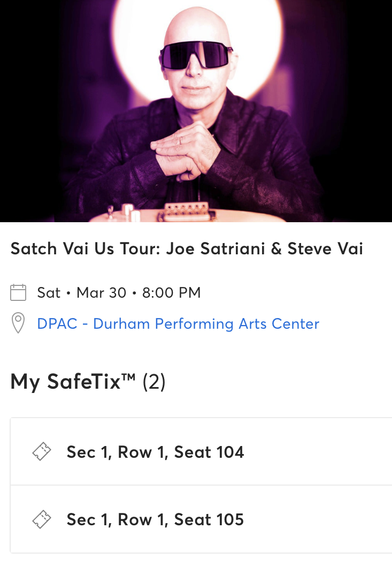Open ticket for Sec 1, Row 1, Seat 105
This screenshot has height=582, width=392.
coord(155,519)
